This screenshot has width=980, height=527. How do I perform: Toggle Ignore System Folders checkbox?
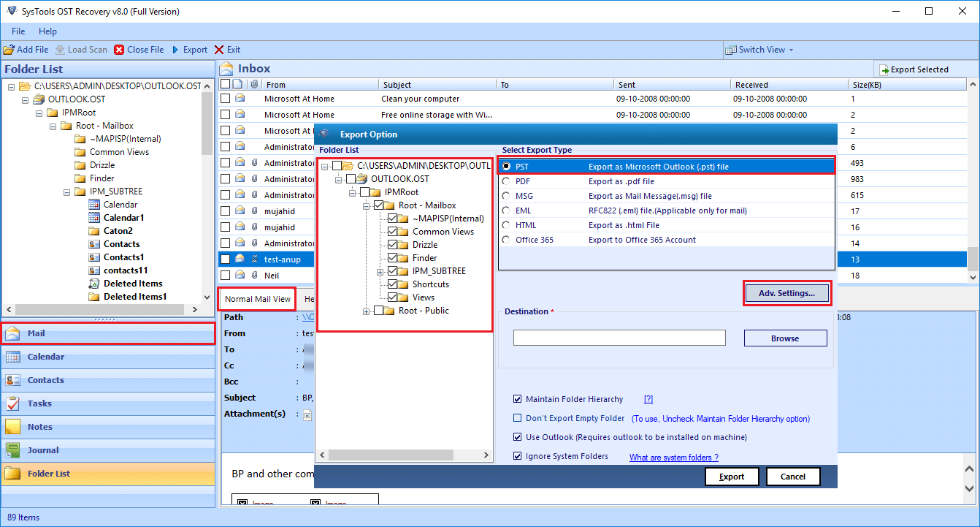518,456
